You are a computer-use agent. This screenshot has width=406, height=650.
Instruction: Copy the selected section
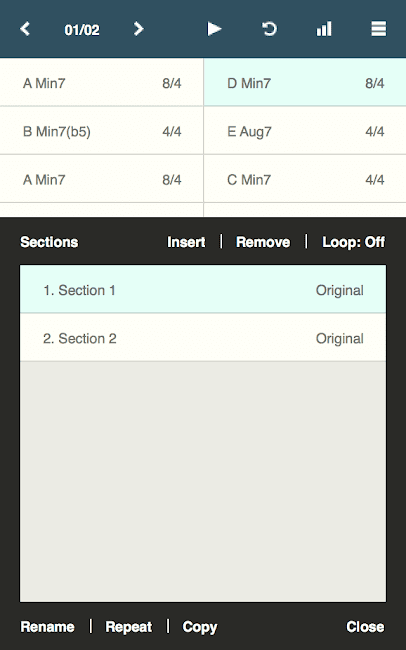(x=199, y=627)
